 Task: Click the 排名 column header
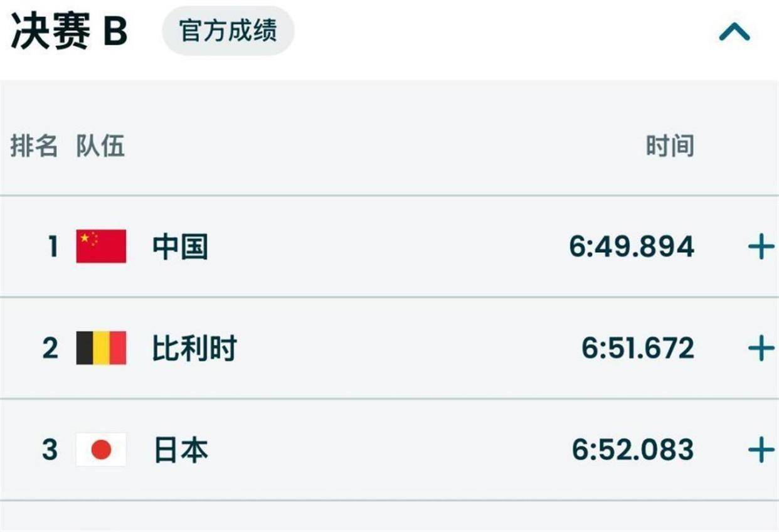34,146
